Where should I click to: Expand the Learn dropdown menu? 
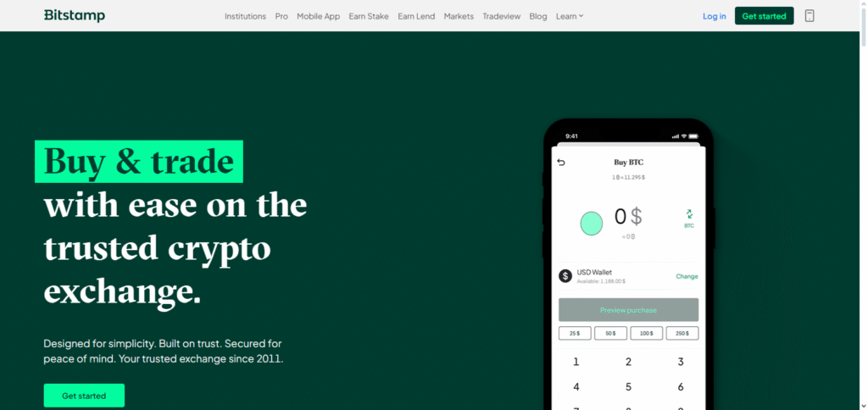(570, 16)
